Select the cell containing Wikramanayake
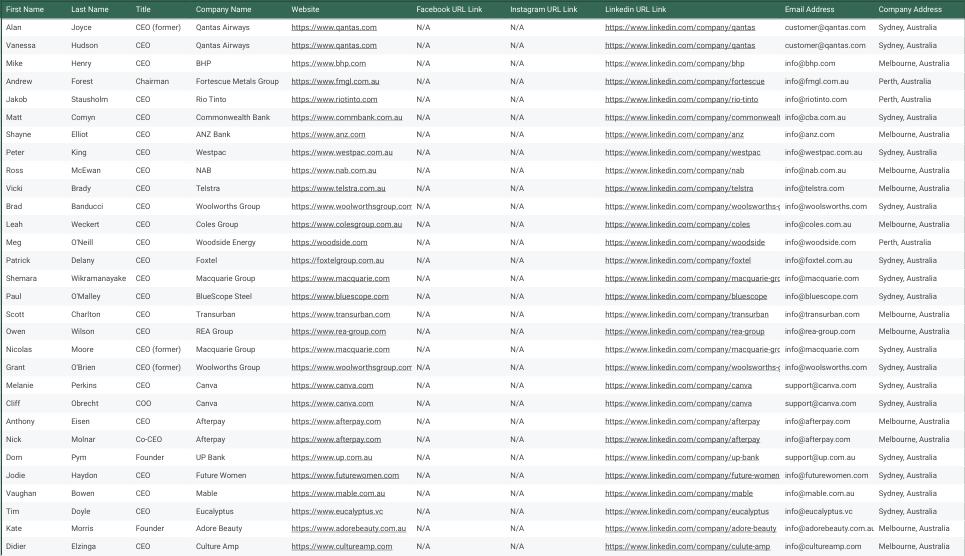Image resolution: width=965 pixels, height=556 pixels. pyautogui.click(x=98, y=278)
